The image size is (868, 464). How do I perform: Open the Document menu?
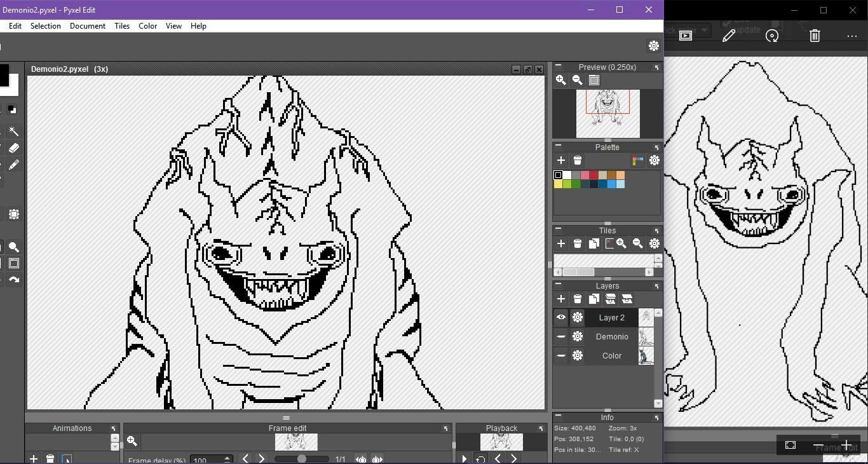click(87, 26)
